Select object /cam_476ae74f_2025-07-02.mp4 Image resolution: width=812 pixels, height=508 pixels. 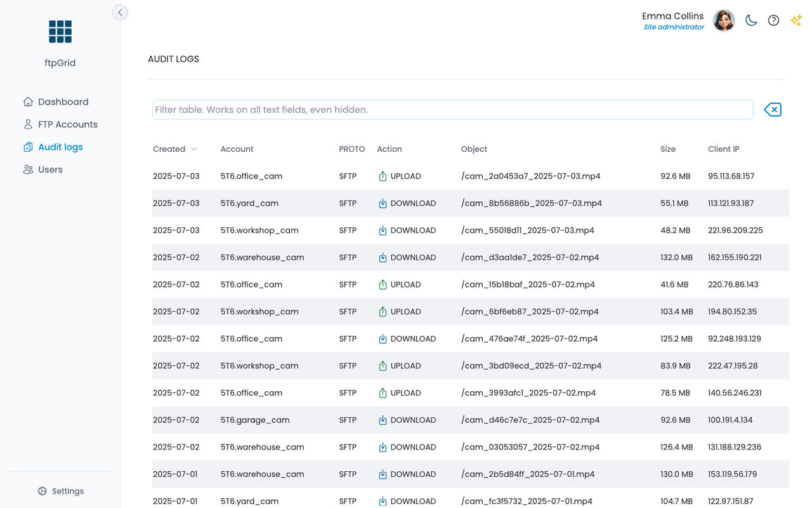pos(530,339)
